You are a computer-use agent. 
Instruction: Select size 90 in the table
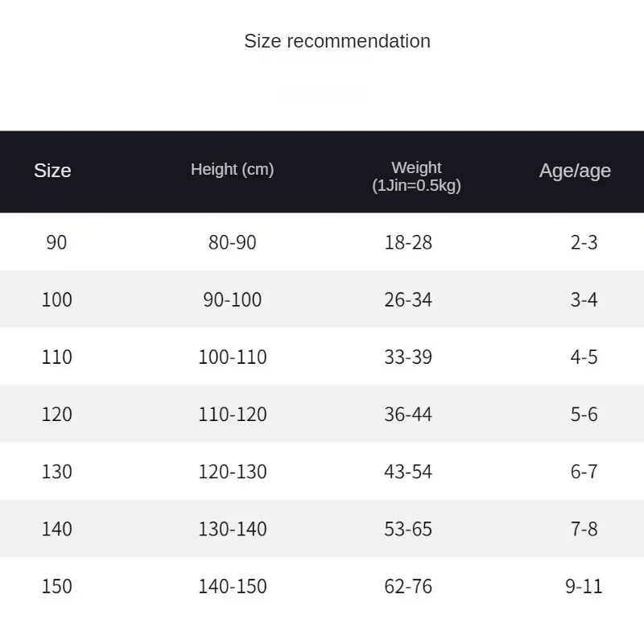56,242
